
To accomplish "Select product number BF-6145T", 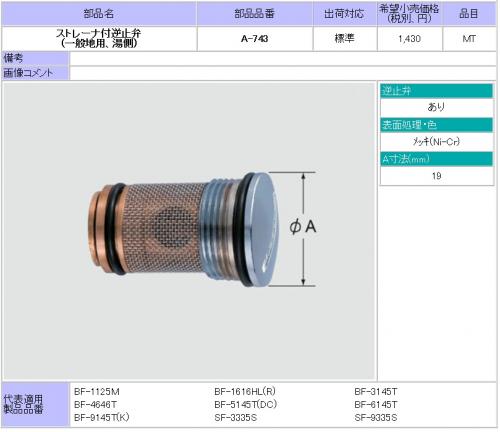I will tap(376, 405).
